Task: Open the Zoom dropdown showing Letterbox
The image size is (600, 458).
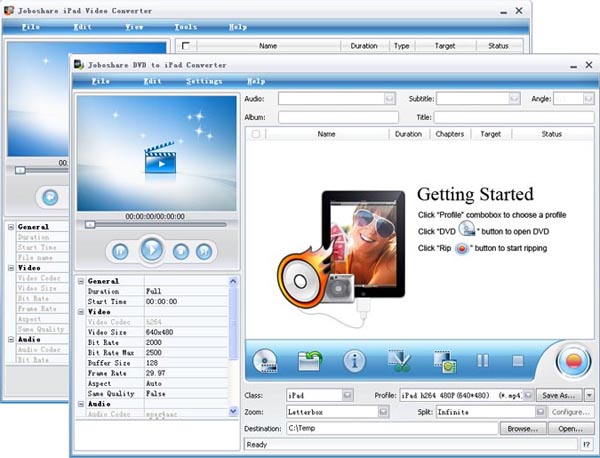Action: point(383,412)
